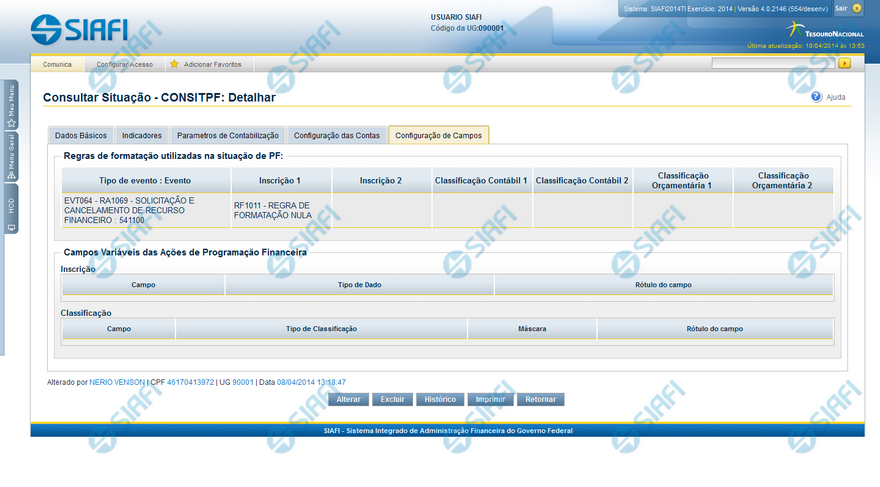This screenshot has width=880, height=487.
Task: Click the Ajuda help question mark icon
Action: tap(816, 97)
